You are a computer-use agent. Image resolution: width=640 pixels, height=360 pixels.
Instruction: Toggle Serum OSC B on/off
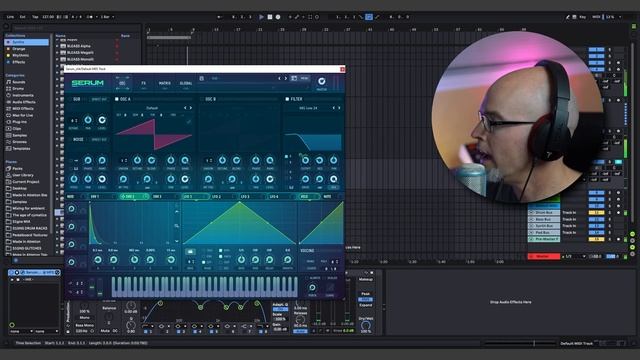[202, 99]
